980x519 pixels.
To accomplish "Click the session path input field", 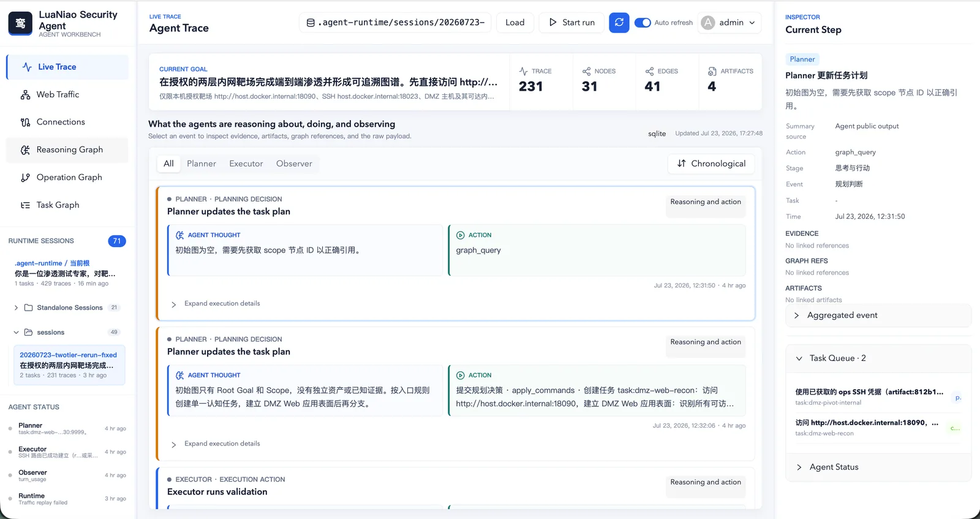I will click(395, 23).
